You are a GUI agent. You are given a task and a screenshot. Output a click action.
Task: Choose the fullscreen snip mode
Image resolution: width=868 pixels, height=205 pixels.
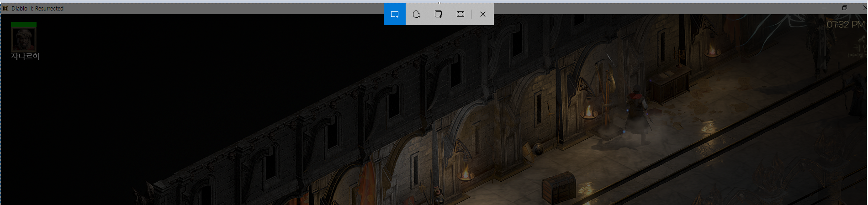tap(460, 14)
